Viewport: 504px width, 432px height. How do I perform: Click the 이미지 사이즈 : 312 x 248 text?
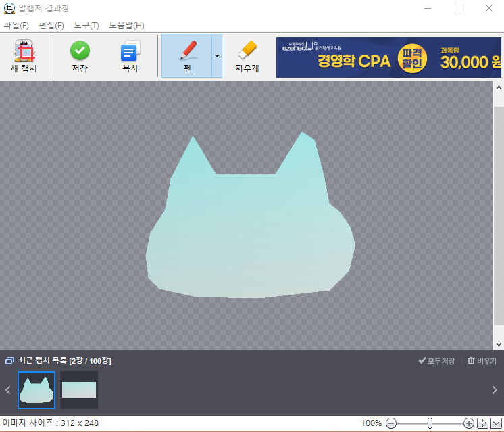pos(51,423)
